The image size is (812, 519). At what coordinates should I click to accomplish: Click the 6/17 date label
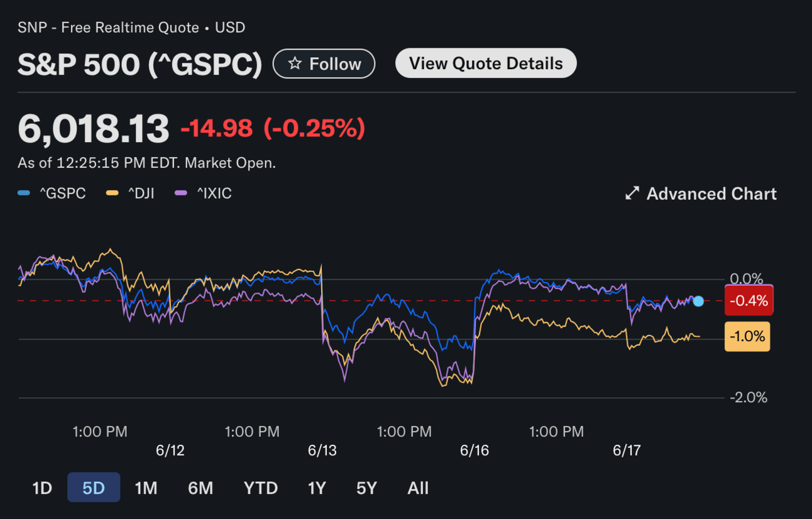coord(627,451)
